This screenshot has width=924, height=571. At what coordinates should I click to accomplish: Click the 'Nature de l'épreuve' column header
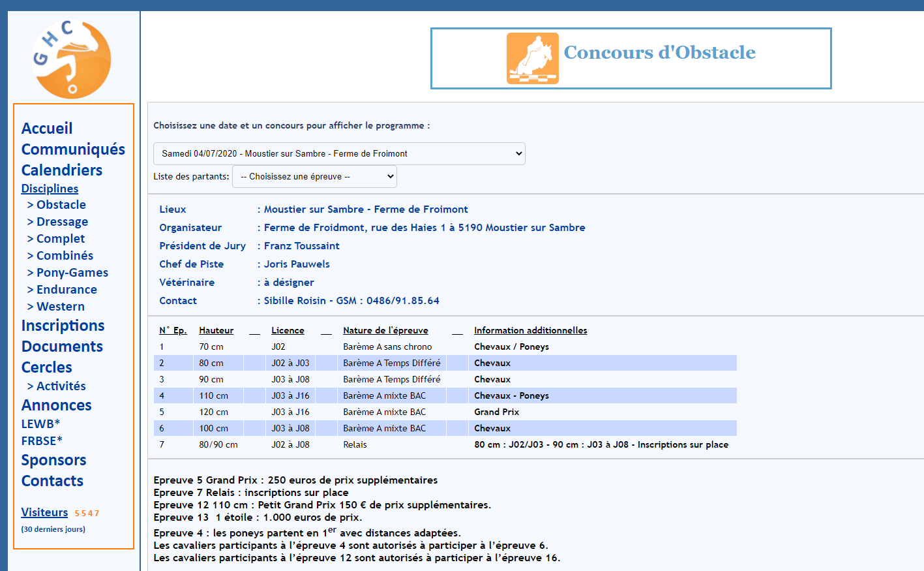(x=385, y=330)
